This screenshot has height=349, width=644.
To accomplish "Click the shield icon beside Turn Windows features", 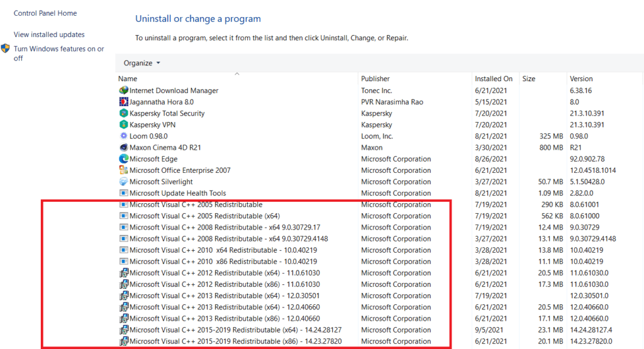I will (5, 48).
